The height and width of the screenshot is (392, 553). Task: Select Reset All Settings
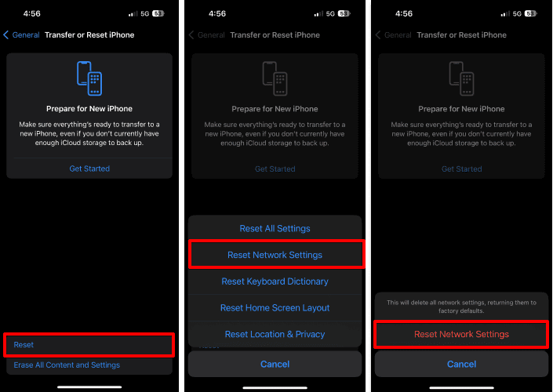[275, 228]
